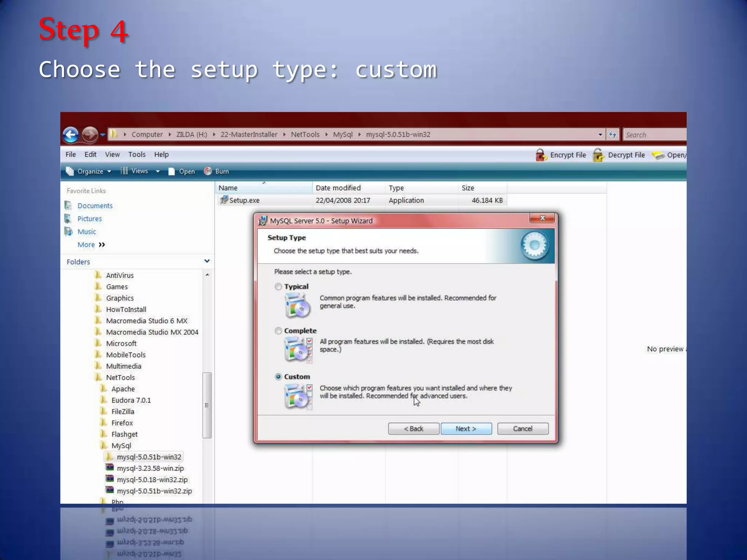Click the Forward navigation arrow in Explorer
Image resolution: width=747 pixels, height=560 pixels.
(x=90, y=135)
